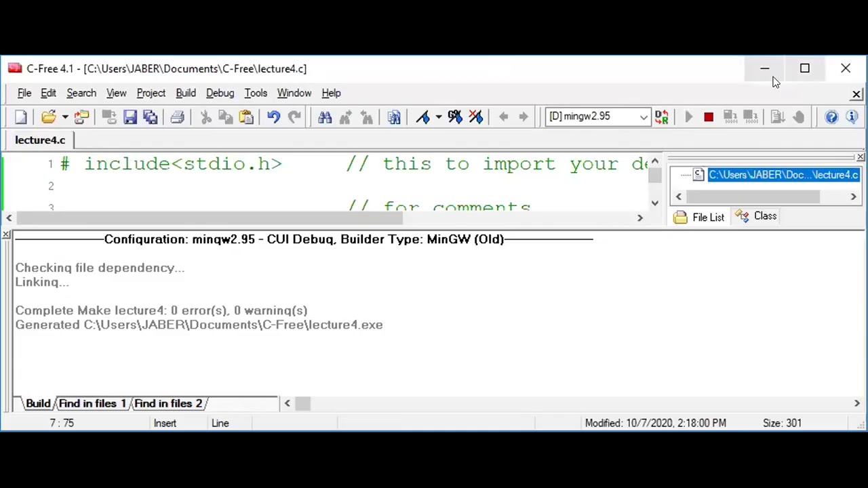The image size is (868, 488).
Task: Open the View menu
Action: (117, 93)
